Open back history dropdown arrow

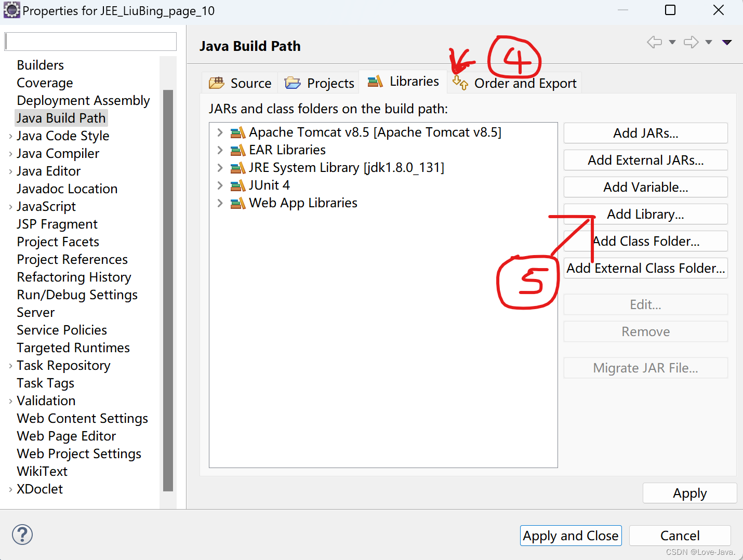pos(672,43)
